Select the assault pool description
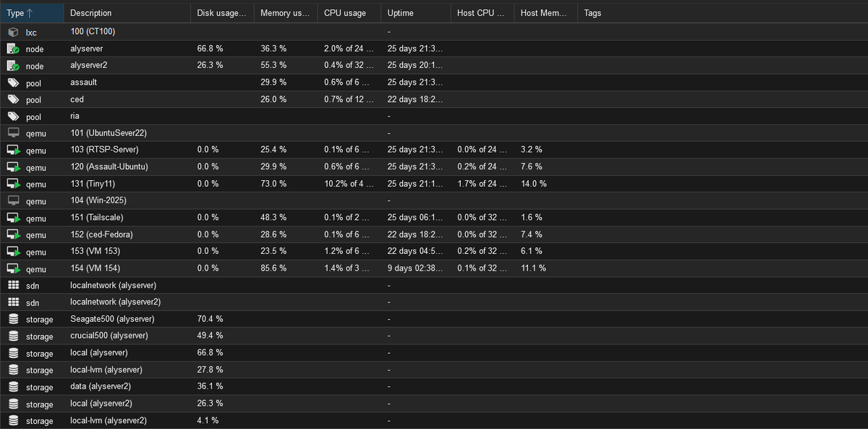The width and height of the screenshot is (868, 429). (83, 82)
